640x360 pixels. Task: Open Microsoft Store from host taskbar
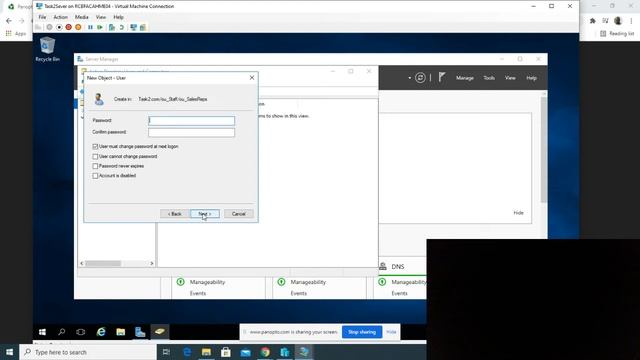(x=226, y=352)
